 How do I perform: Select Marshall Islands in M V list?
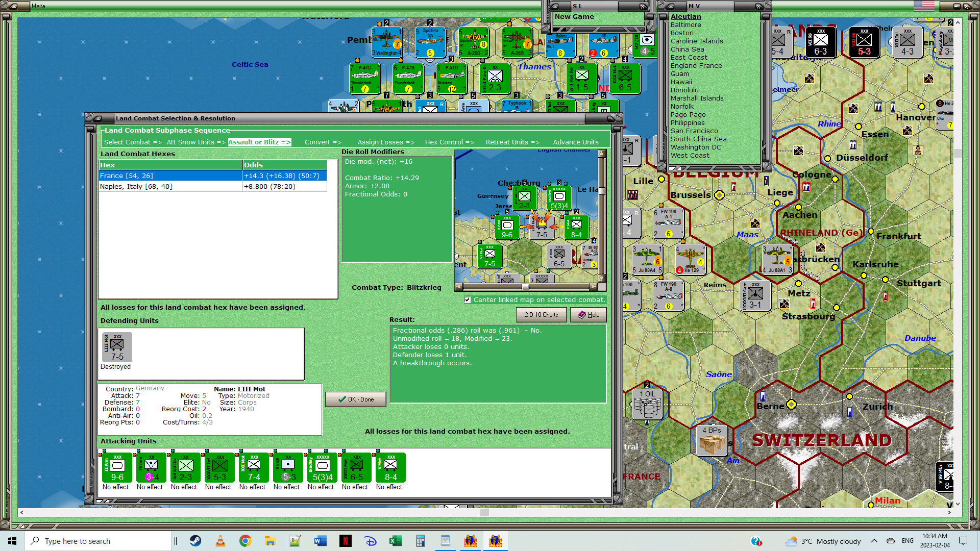pos(697,98)
